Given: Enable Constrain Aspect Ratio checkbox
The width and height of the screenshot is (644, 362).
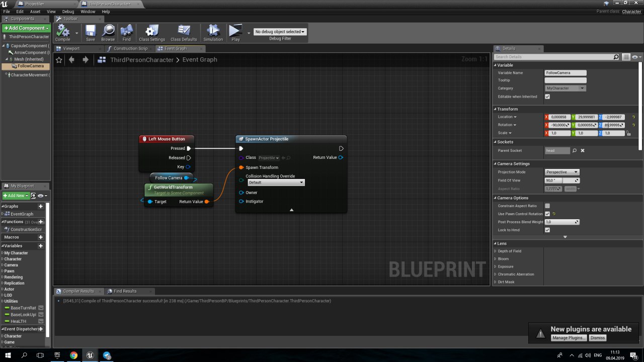Looking at the screenshot, I should (x=547, y=206).
